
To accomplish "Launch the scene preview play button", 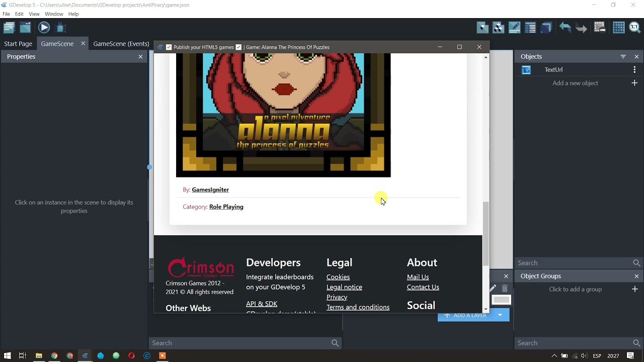I will 44,28.
